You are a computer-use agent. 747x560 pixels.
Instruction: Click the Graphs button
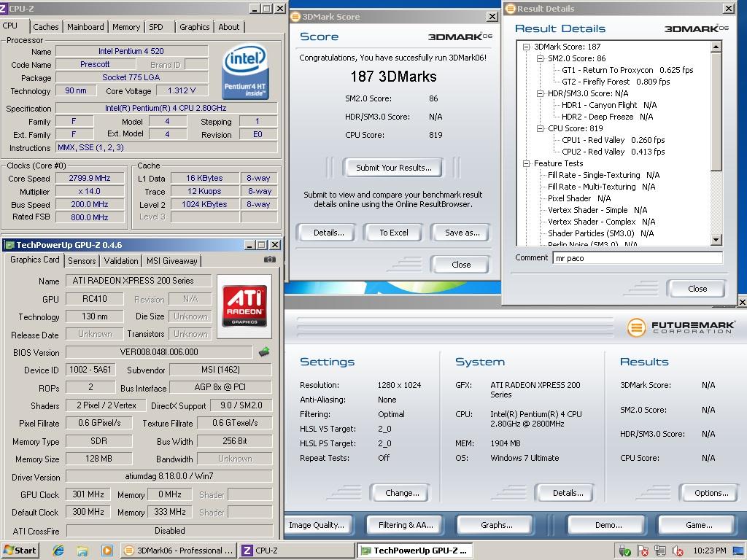click(x=495, y=525)
